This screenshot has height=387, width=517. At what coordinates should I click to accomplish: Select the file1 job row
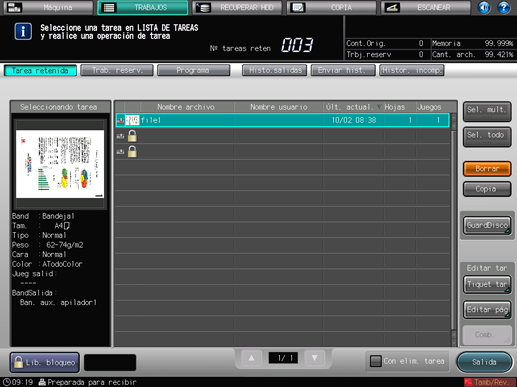coord(283,120)
